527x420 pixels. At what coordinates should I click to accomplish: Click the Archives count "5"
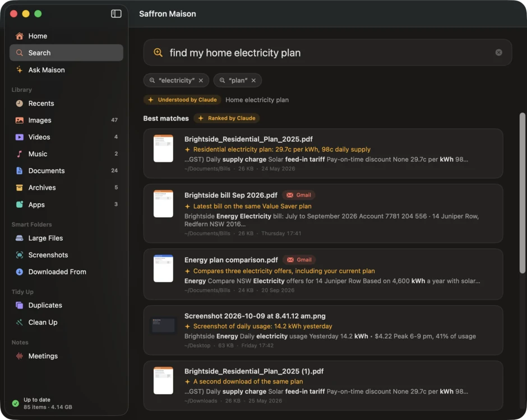[x=116, y=188]
